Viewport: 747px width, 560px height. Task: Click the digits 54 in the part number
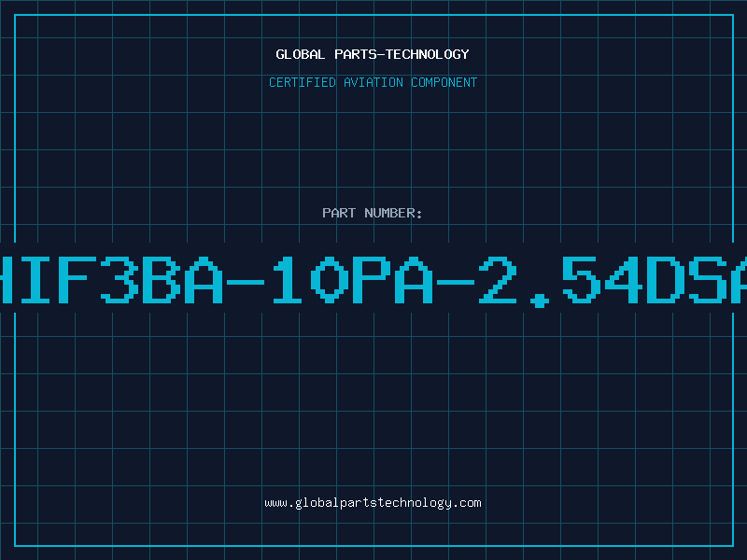[x=602, y=280]
